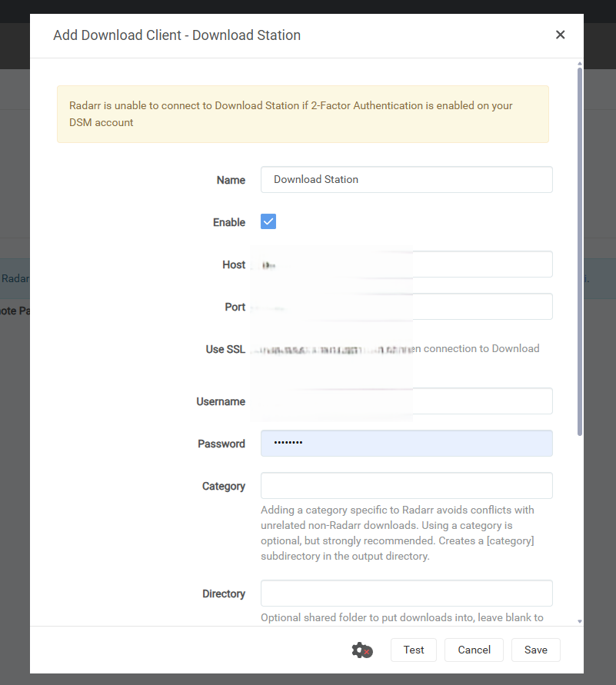Click the 2-Factor Authentication warning banner
The height and width of the screenshot is (685, 616).
[x=302, y=114]
